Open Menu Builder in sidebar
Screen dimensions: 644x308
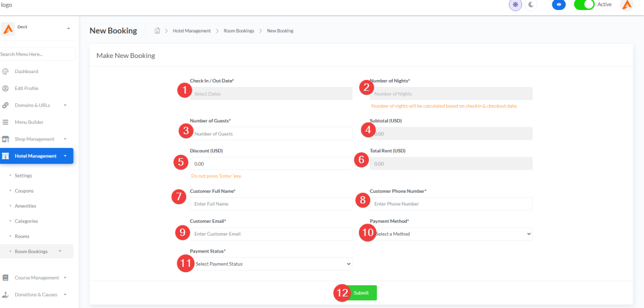[29, 122]
